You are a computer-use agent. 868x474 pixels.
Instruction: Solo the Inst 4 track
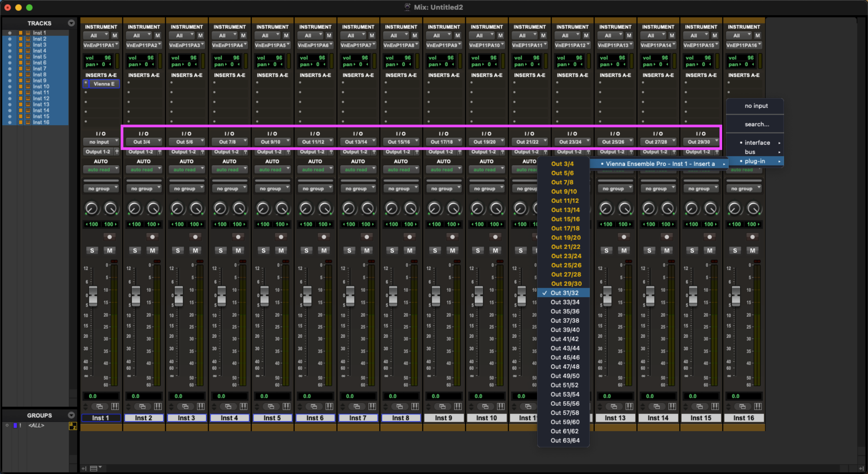[221, 250]
